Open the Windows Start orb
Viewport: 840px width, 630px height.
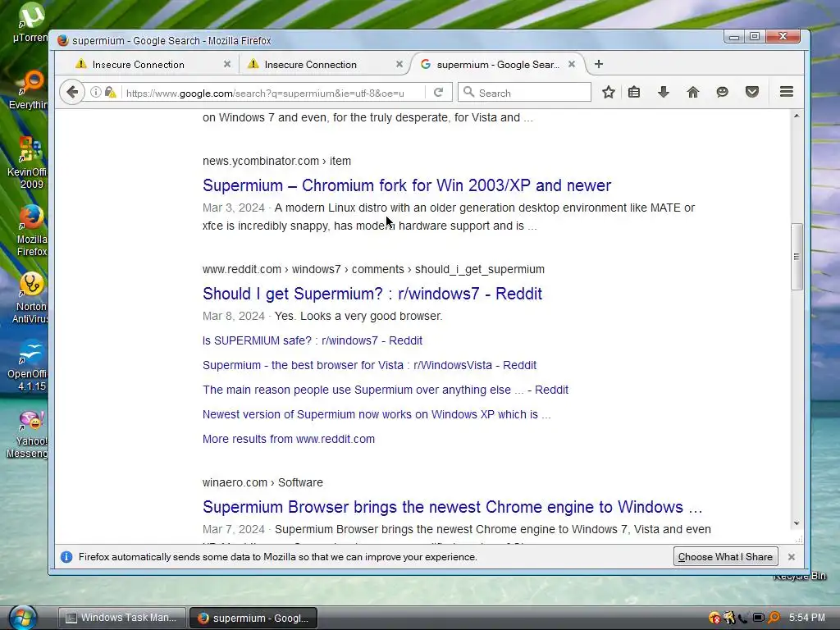[x=22, y=617]
